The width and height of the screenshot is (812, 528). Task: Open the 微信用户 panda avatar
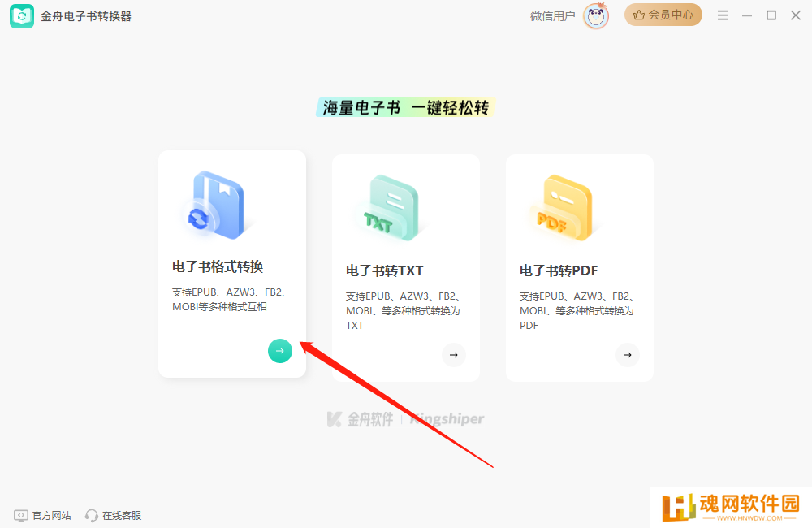595,16
